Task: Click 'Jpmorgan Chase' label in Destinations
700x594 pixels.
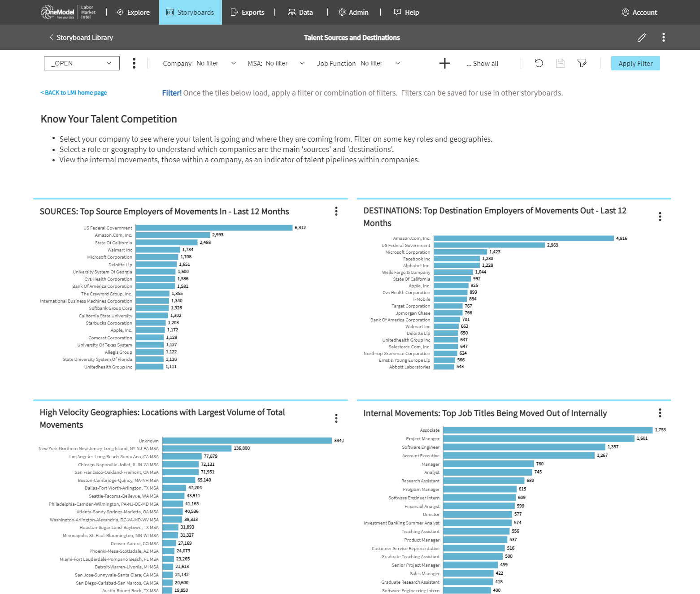Action: [x=413, y=313]
